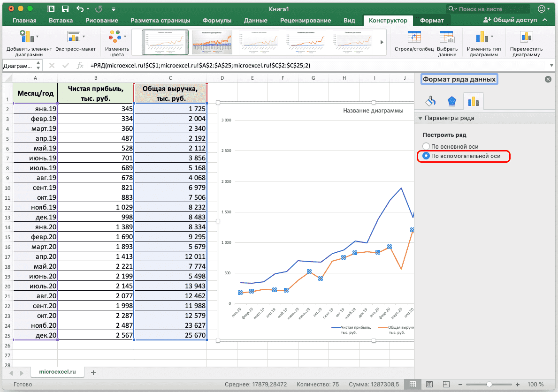Add a new sheet with plus button
558x392 pixels.
click(93, 373)
